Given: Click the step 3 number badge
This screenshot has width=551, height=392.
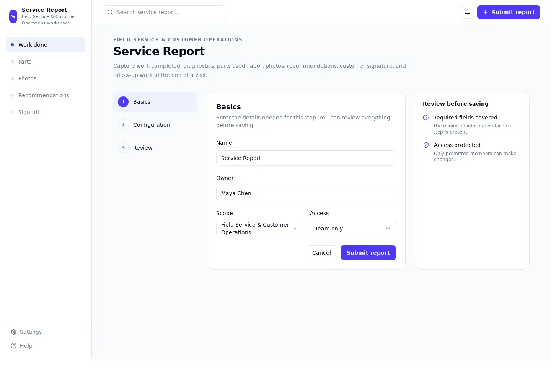Looking at the screenshot, I should (123, 148).
